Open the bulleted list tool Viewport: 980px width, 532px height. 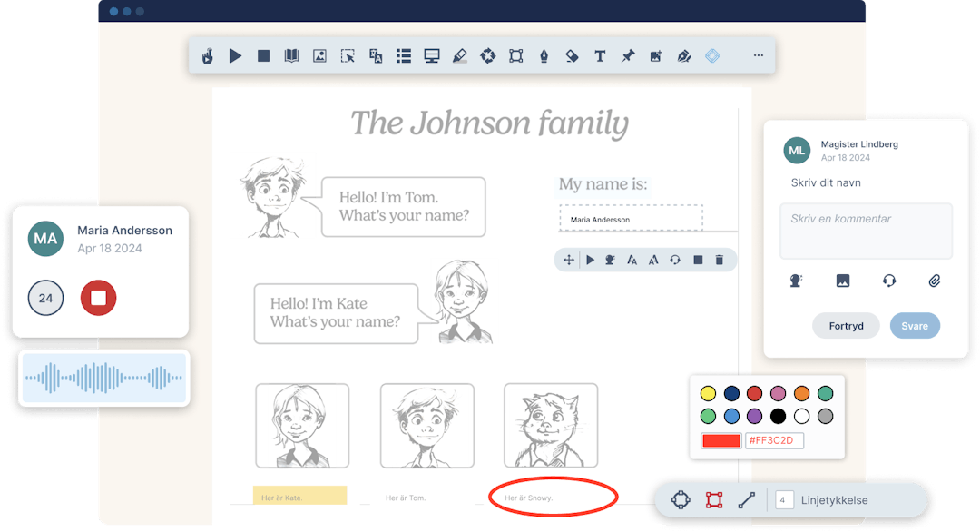403,55
